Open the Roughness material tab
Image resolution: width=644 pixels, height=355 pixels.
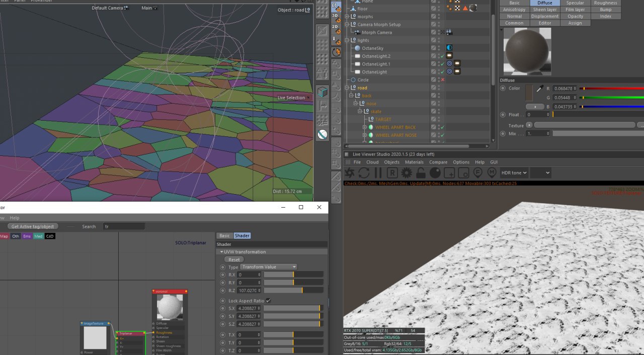point(605,3)
